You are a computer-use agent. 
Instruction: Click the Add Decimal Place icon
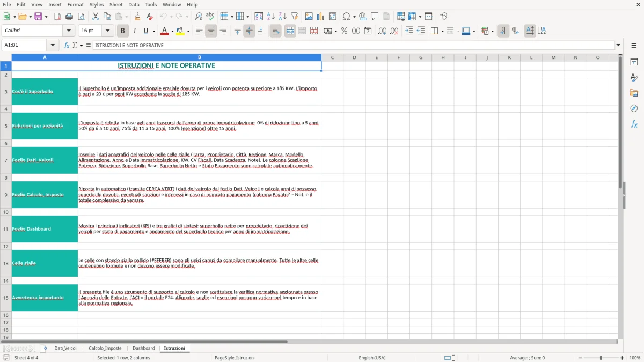point(382,31)
